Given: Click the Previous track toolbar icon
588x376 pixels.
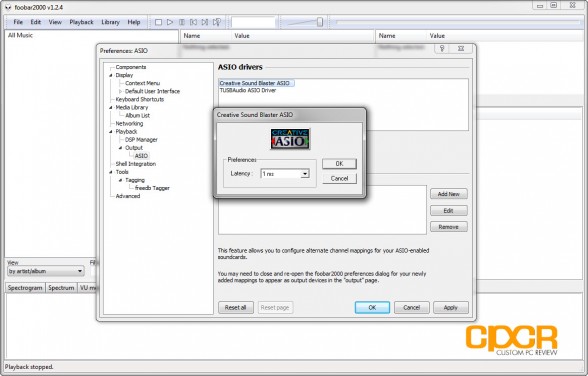Looking at the screenshot, I should click(x=193, y=22).
